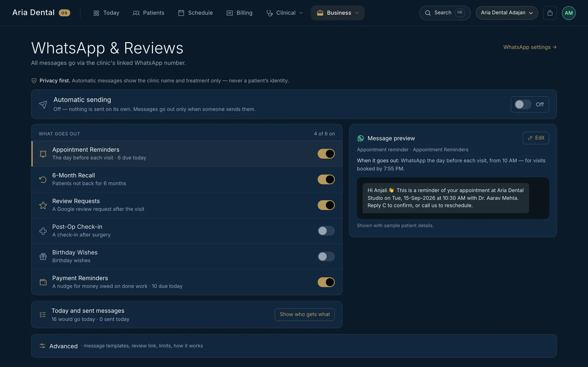The image size is (588, 367).
Task: Turn off the 6-Month Recall toggle
Action: pyautogui.click(x=326, y=179)
